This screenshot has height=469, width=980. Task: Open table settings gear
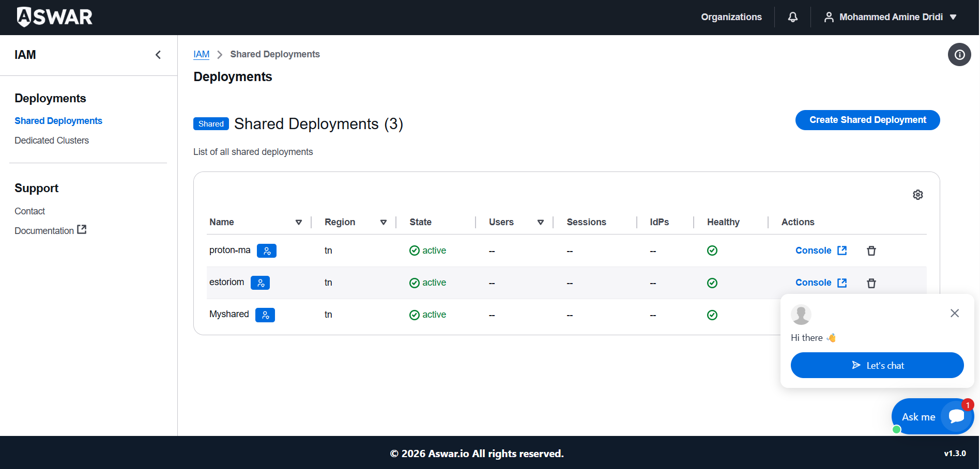tap(917, 195)
